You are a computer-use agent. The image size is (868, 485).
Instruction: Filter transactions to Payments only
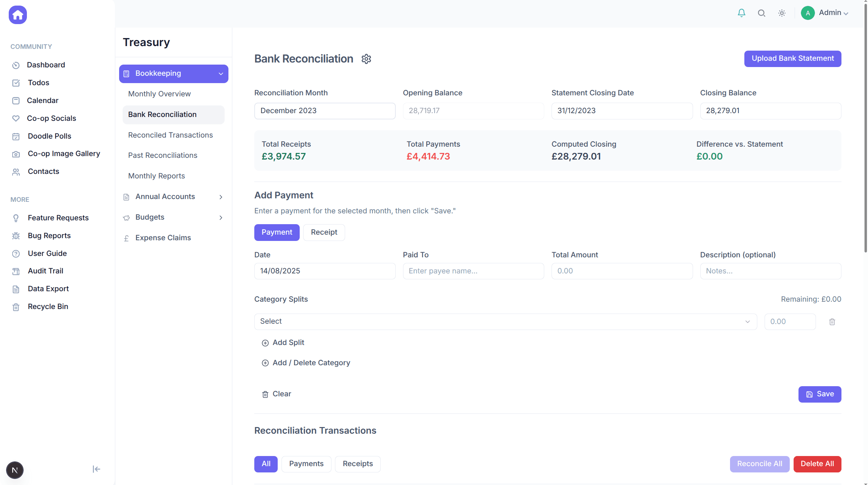(306, 464)
